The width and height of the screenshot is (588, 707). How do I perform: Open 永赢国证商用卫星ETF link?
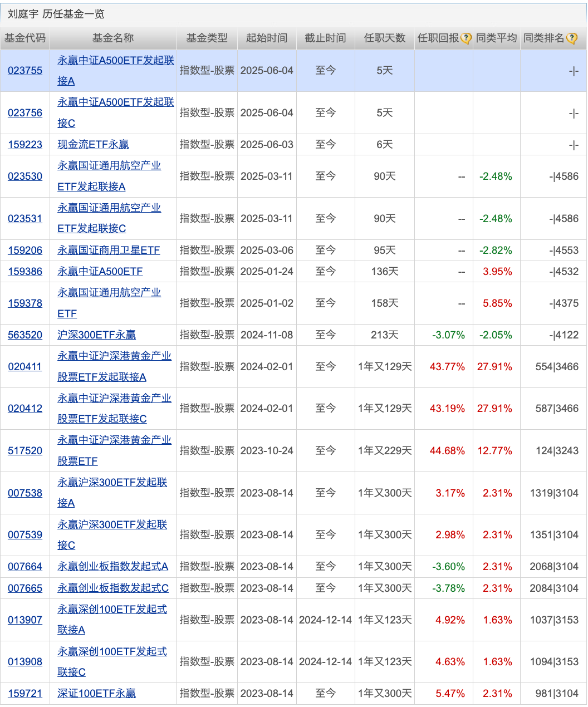(x=109, y=251)
